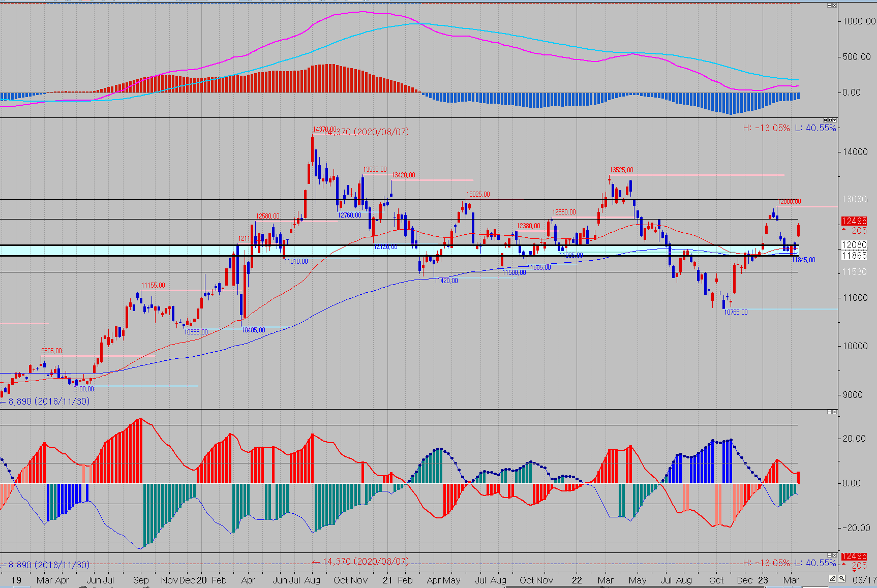Screen dimensions: 877x588
Task: Click the 13025.00 high marker label
Action: click(478, 195)
